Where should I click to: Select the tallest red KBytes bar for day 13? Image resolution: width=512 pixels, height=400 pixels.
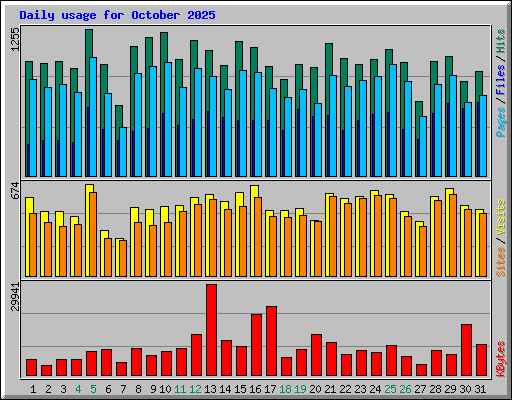click(x=211, y=330)
